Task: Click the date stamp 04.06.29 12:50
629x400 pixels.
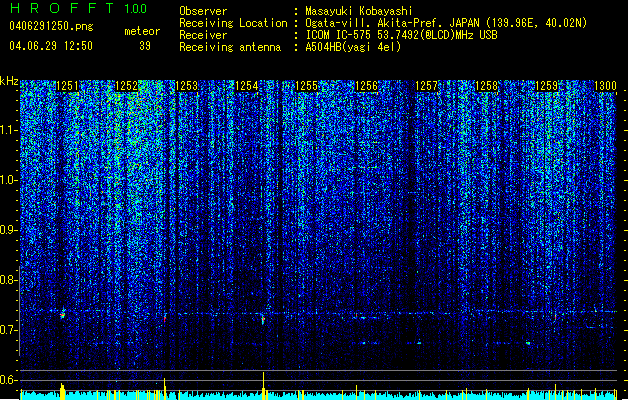Action: tap(51, 46)
